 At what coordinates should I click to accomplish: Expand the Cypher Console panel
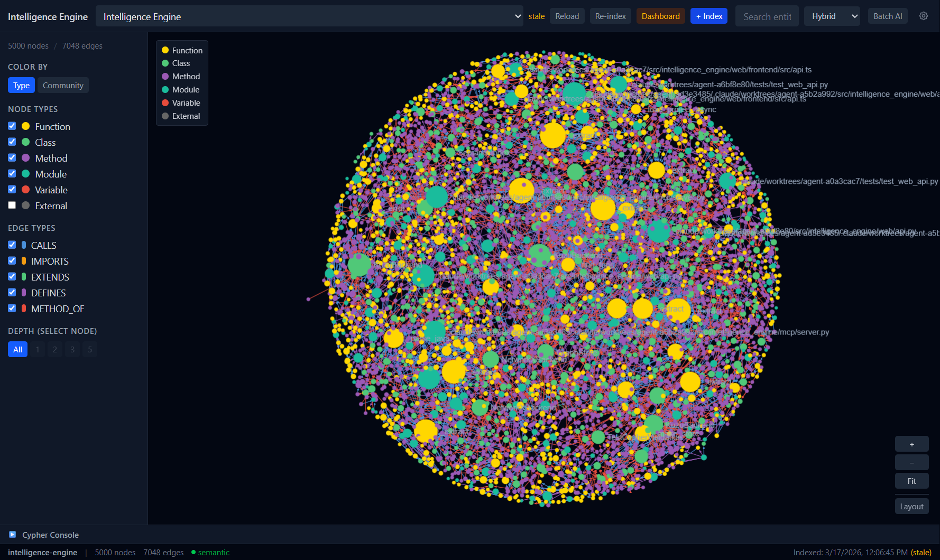pyautogui.click(x=50, y=535)
